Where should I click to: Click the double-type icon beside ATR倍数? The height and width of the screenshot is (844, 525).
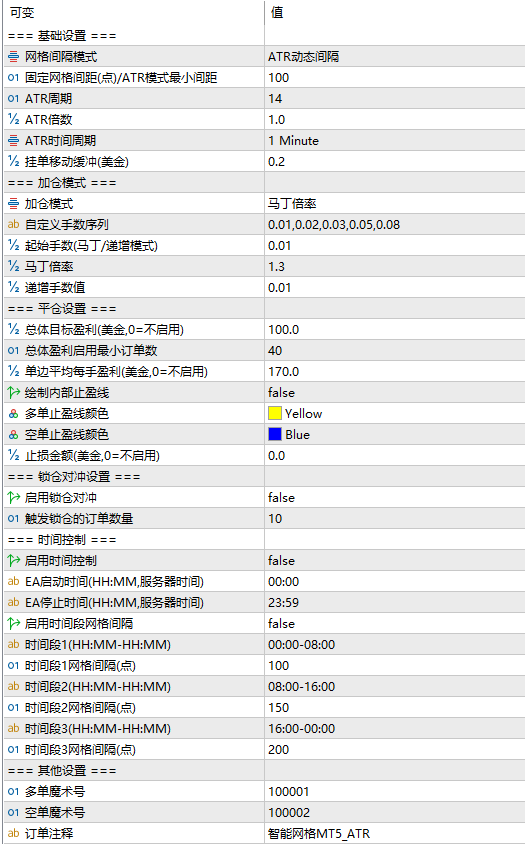pos(13,119)
